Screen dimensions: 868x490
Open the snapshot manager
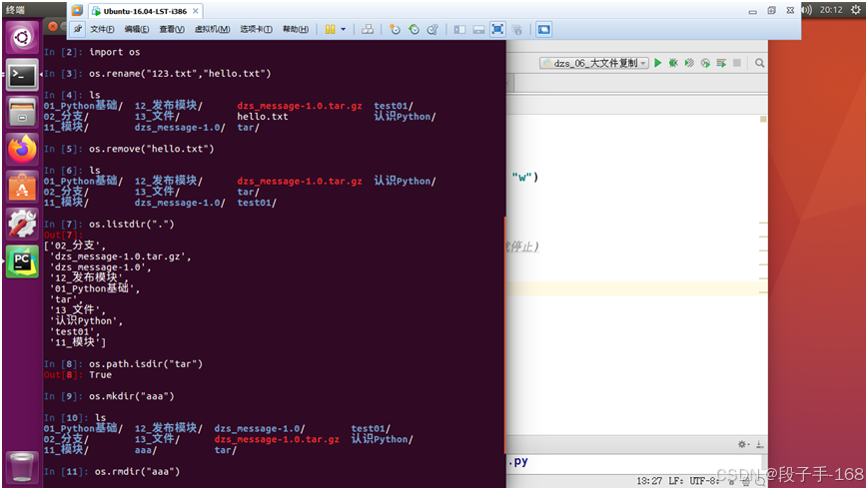point(433,29)
